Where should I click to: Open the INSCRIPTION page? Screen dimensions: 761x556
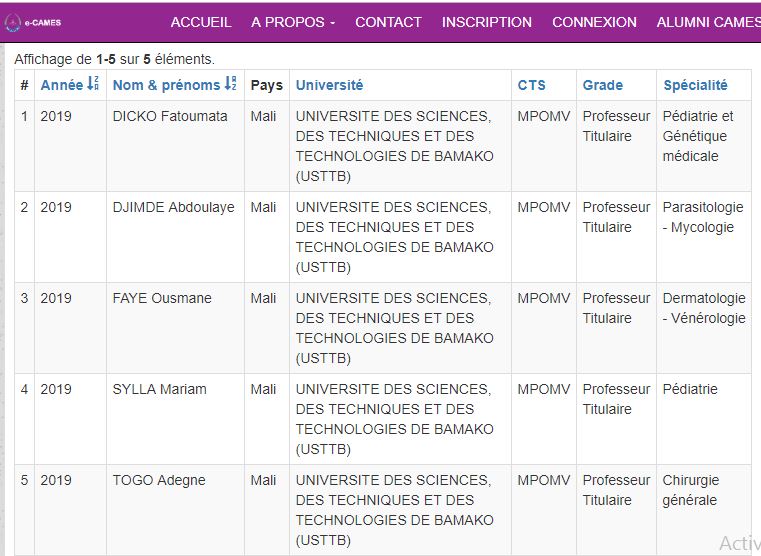pos(487,22)
